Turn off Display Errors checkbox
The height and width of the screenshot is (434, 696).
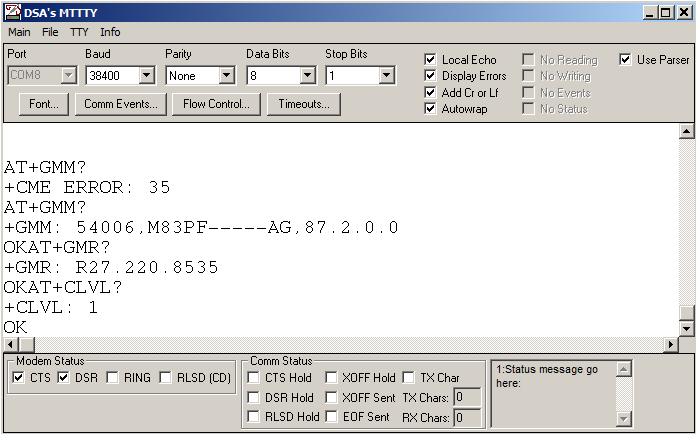pyautogui.click(x=430, y=76)
